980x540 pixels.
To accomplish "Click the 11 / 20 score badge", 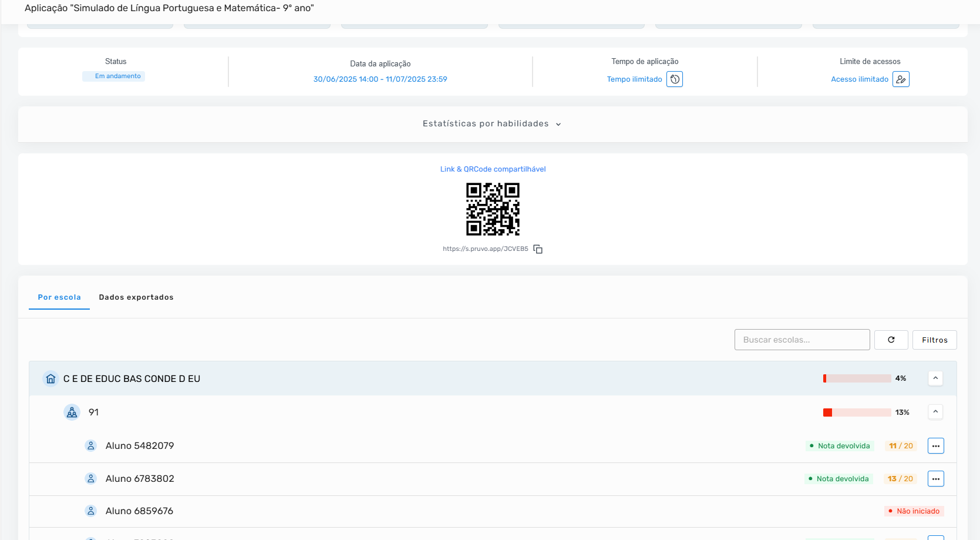I will (x=901, y=446).
